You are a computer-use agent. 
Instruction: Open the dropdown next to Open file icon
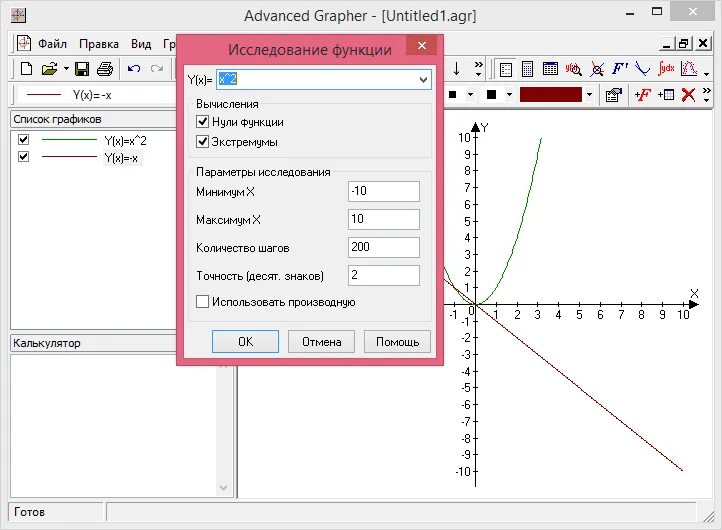point(66,69)
